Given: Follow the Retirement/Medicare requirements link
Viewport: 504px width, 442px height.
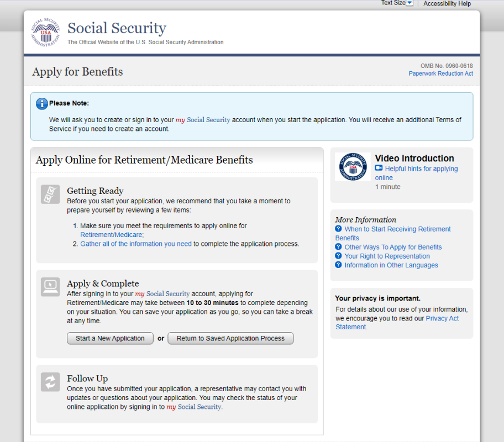Looking at the screenshot, I should pyautogui.click(x=111, y=234).
